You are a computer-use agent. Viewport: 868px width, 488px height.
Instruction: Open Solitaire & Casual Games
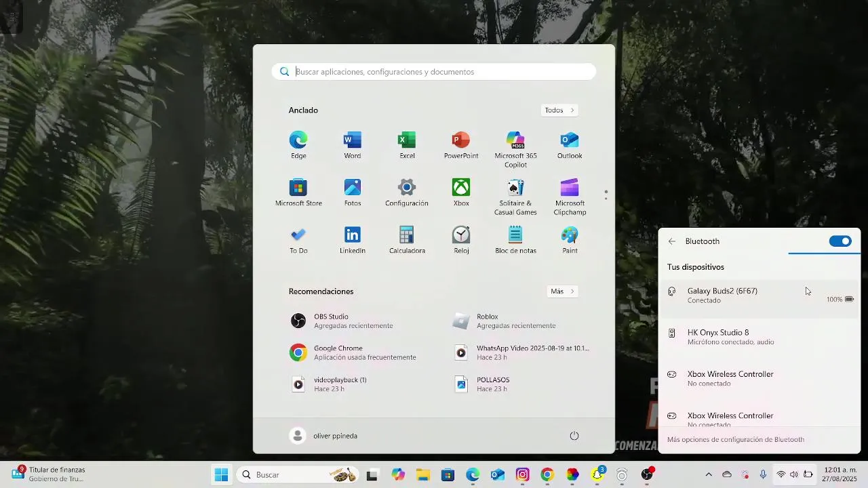click(515, 197)
